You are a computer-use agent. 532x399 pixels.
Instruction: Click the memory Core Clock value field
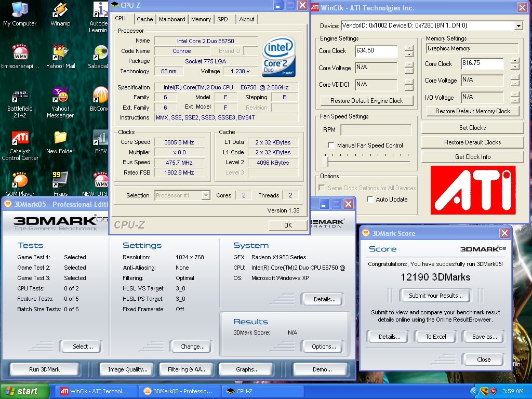tap(482, 63)
